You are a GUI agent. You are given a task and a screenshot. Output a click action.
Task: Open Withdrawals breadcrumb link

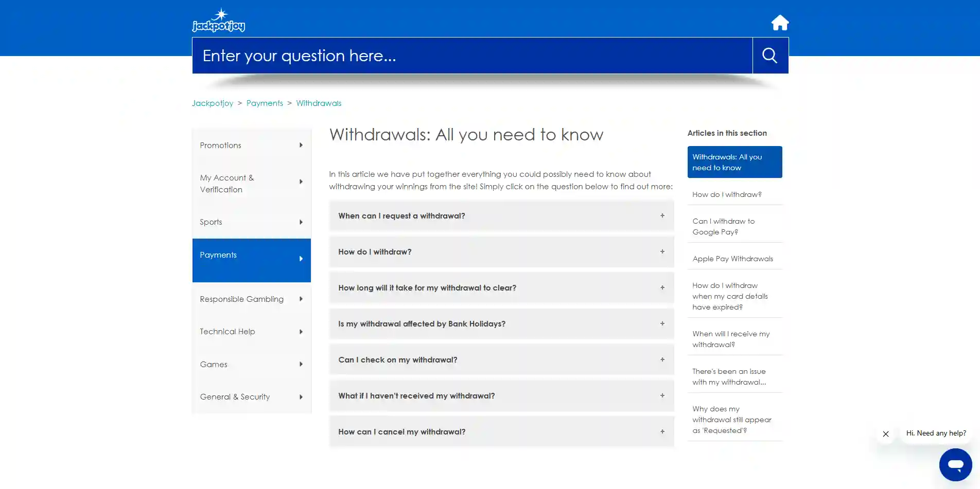319,103
